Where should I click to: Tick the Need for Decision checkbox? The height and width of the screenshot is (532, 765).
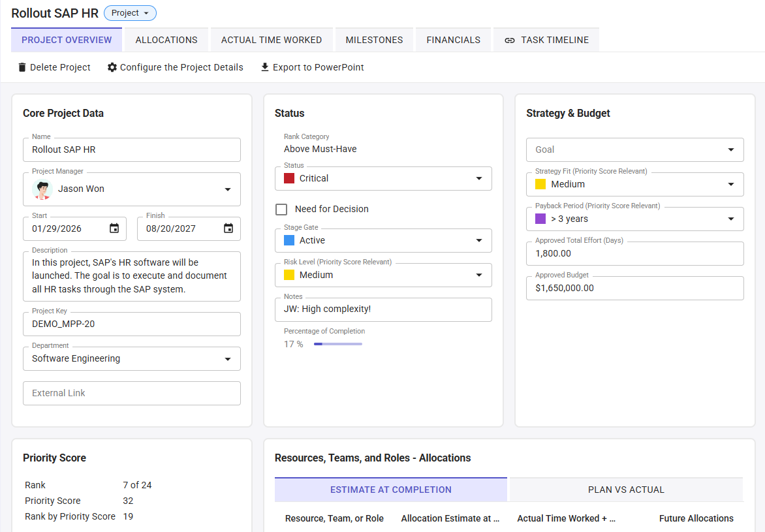pyautogui.click(x=281, y=210)
